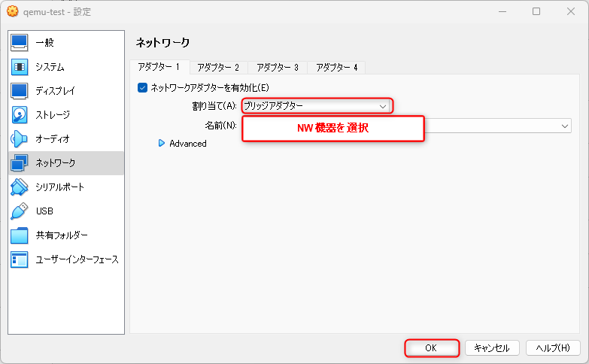Switch to the アダプター 4 tab
This screenshot has width=589, height=364.
click(x=336, y=67)
